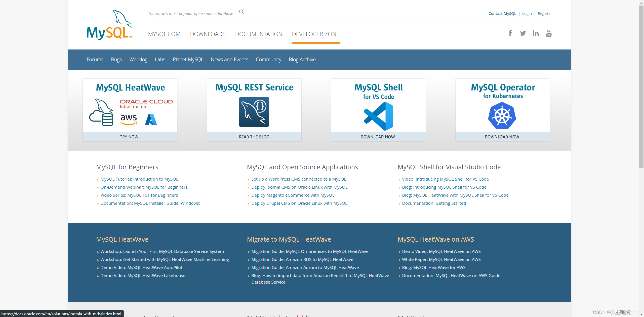Screen dimensions: 644x317
Task: Open Documentation: HeatWave on AWS Guide
Action: 451,276
